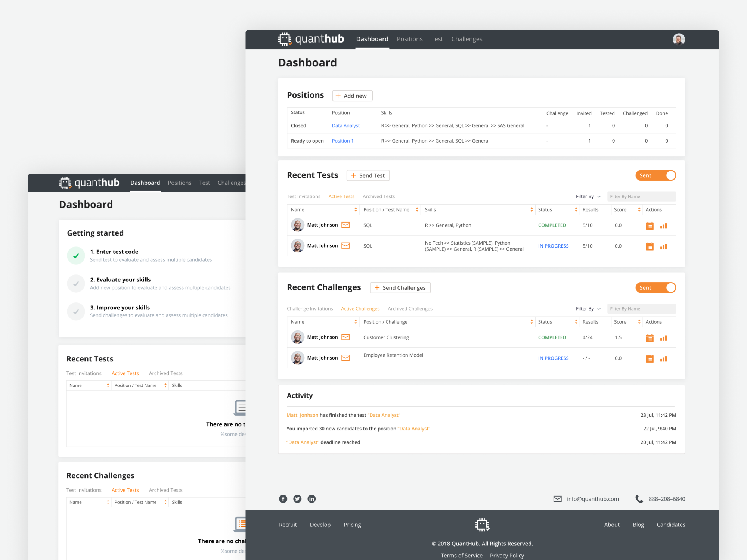Open Recruit link in footer
This screenshot has width=747, height=560.
[x=288, y=525]
